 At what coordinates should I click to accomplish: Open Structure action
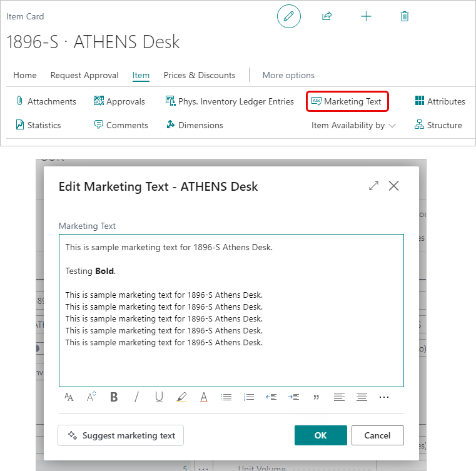coord(438,125)
